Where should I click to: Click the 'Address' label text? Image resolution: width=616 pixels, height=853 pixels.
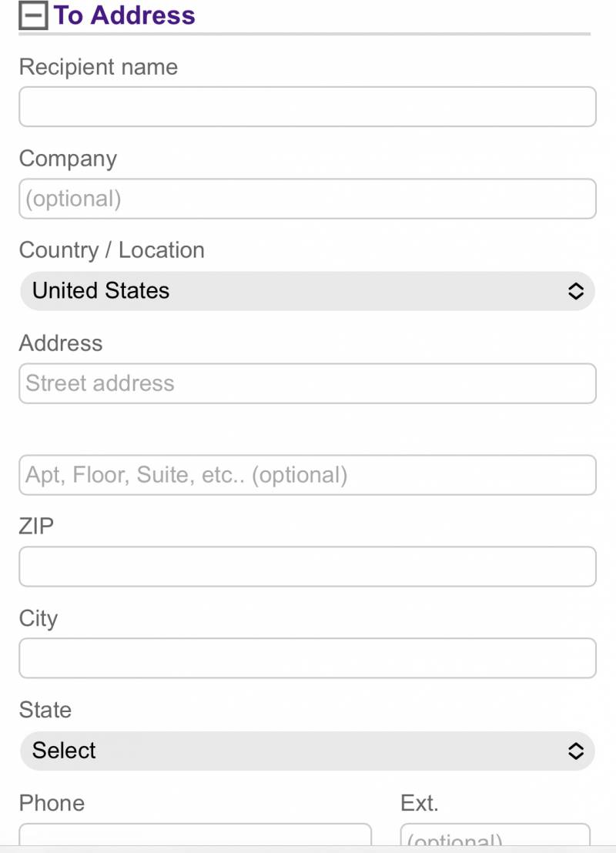(61, 343)
